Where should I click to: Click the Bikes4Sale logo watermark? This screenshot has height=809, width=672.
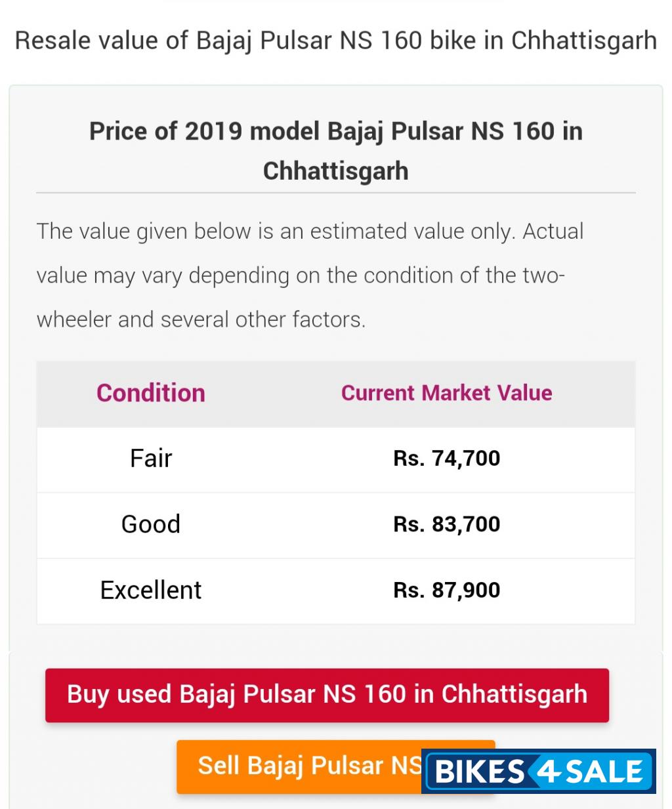(x=539, y=771)
